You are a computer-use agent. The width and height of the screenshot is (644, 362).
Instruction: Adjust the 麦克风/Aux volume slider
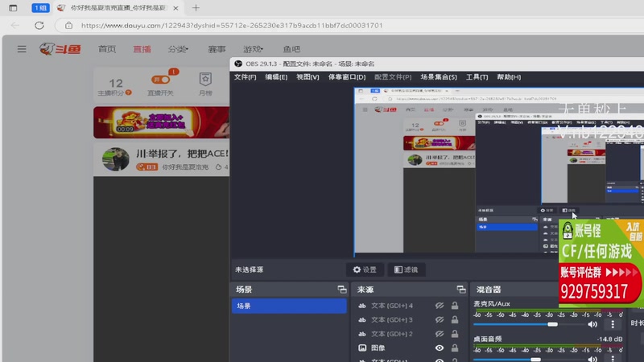click(530, 324)
